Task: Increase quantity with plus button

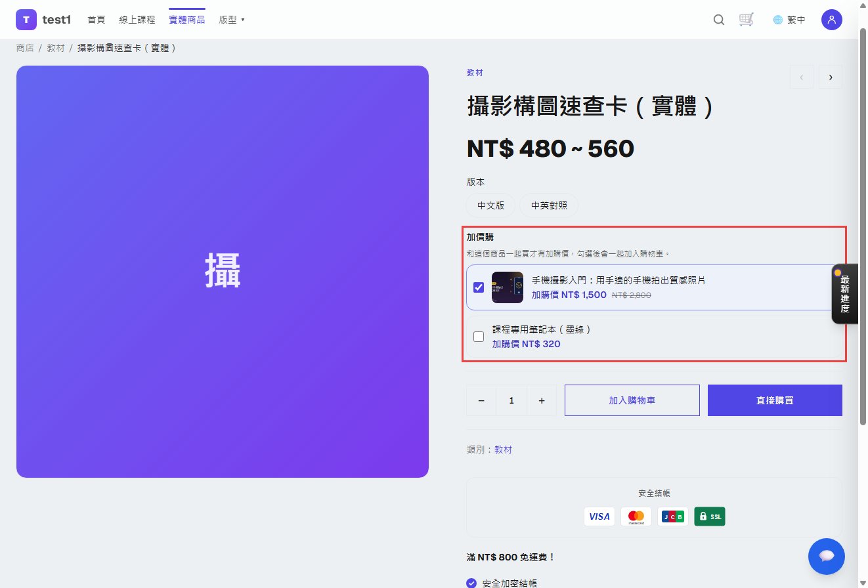Action: 542,400
